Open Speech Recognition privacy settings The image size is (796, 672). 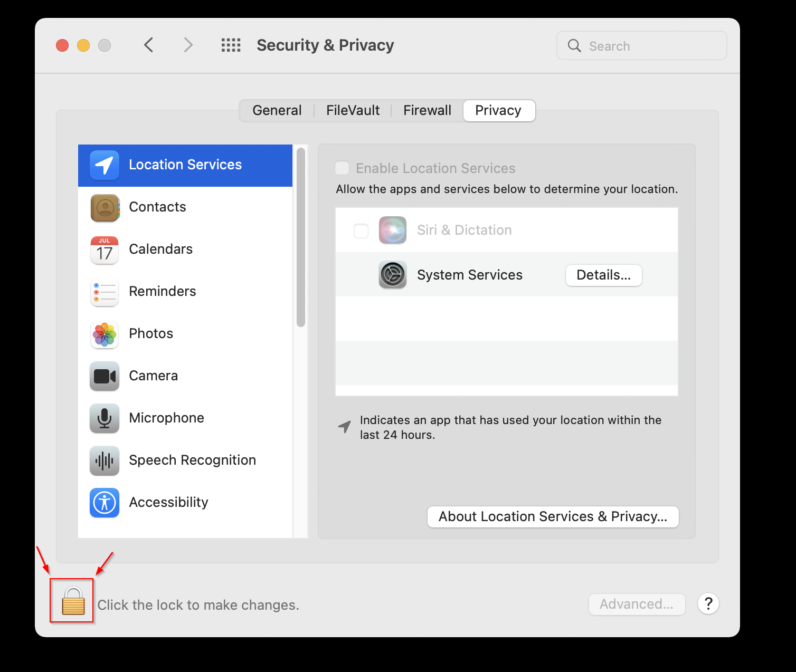[192, 460]
